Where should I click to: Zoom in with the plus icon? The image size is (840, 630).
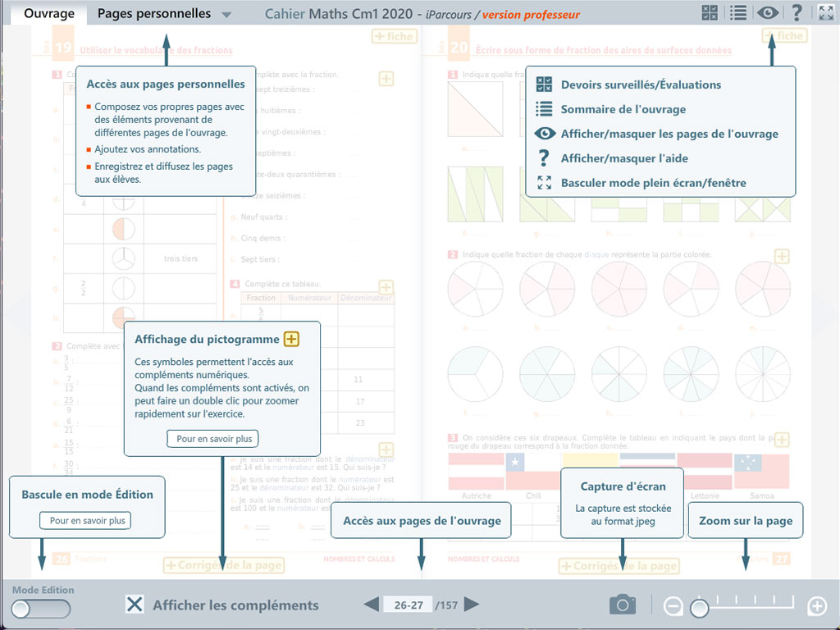[817, 607]
